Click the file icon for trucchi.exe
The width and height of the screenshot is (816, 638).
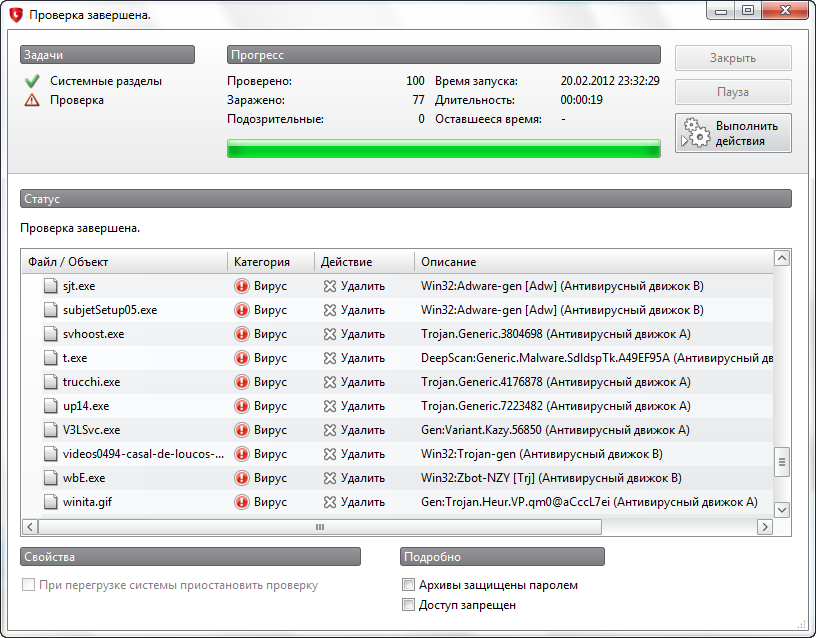point(50,381)
